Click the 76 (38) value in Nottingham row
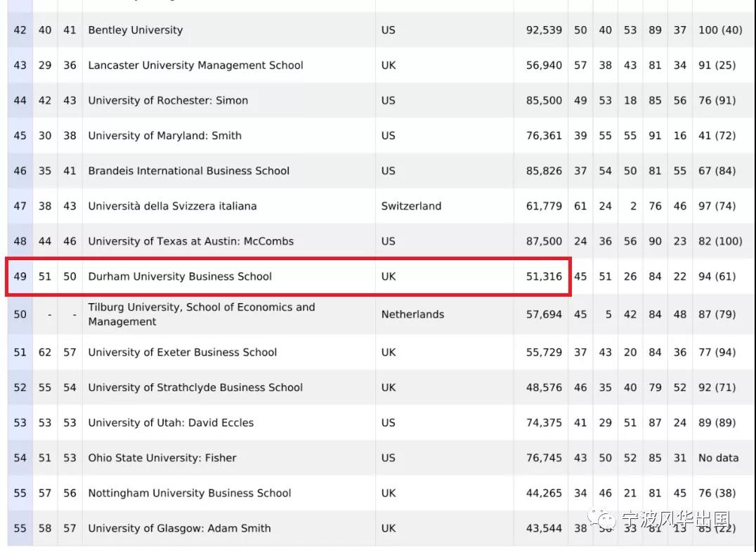756x552 pixels. [x=717, y=493]
